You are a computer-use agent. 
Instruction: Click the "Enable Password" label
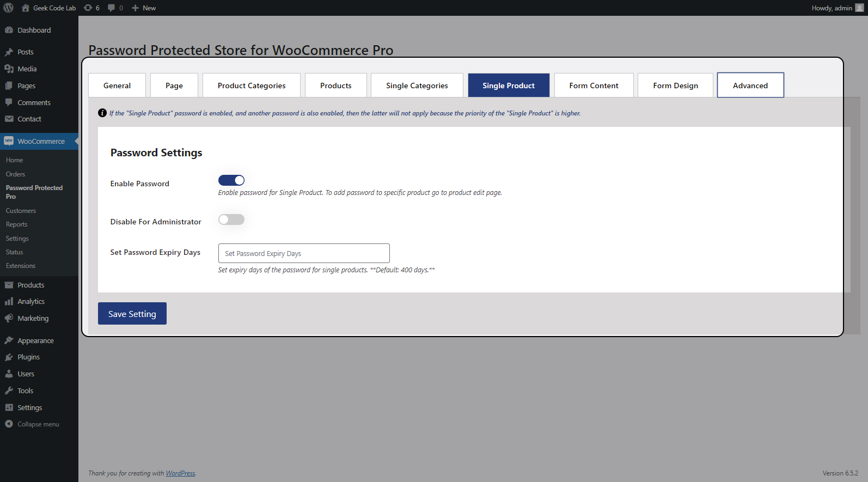[x=140, y=184]
